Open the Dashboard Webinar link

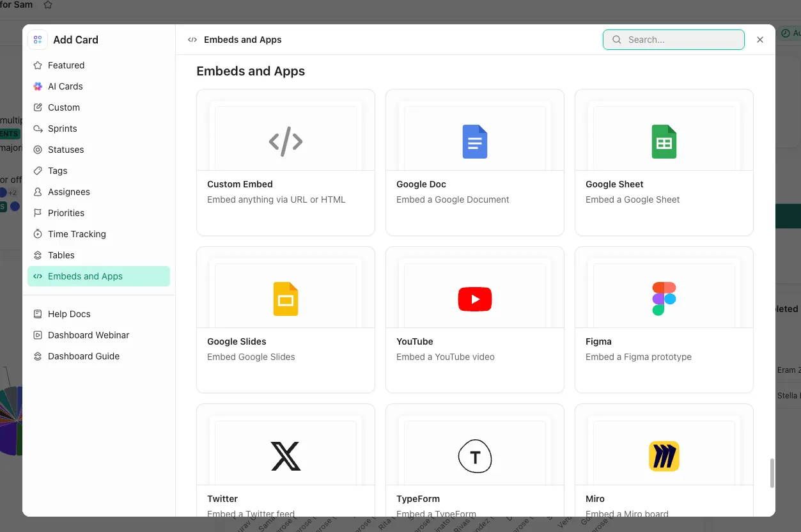coord(98,335)
